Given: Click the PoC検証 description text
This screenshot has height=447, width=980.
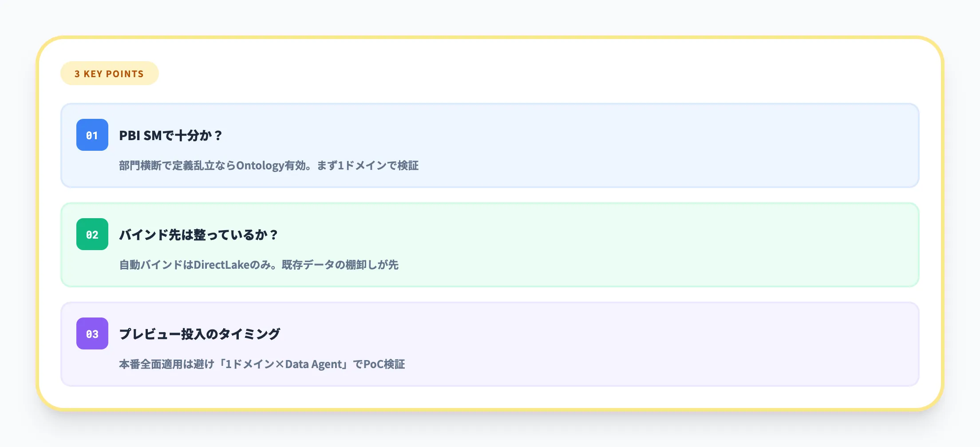Looking at the screenshot, I should (263, 364).
